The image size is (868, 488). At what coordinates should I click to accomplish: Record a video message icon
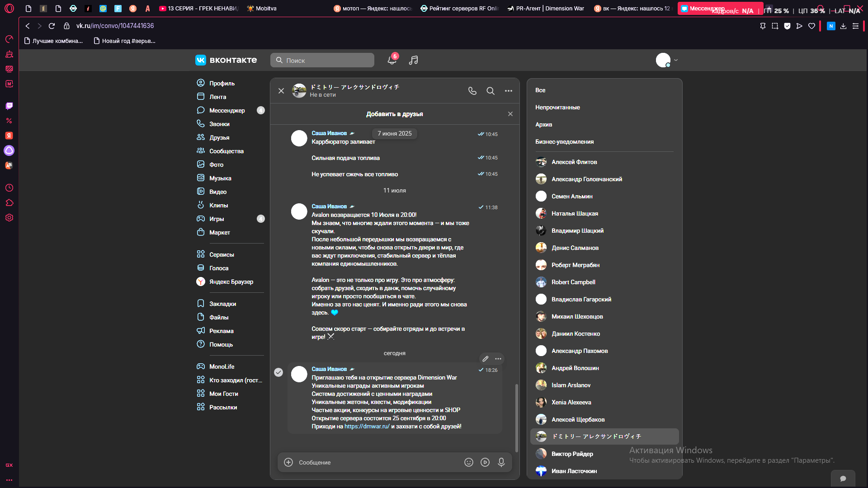coord(485,462)
